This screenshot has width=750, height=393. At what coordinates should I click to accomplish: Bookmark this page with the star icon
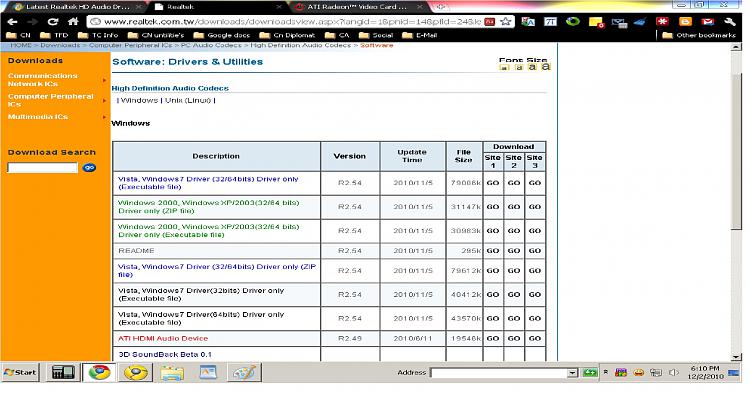click(505, 22)
